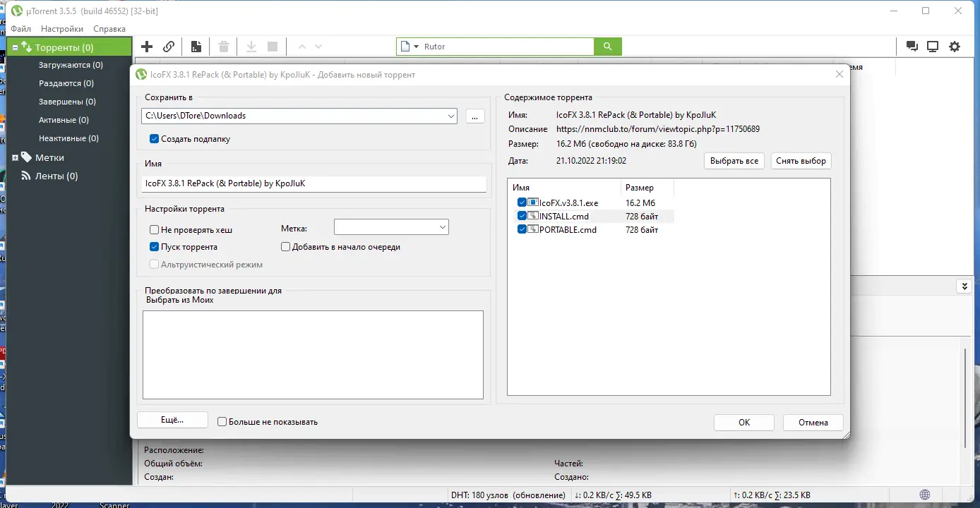
Task: Enable Не проверять хеш checkbox
Action: click(x=155, y=229)
